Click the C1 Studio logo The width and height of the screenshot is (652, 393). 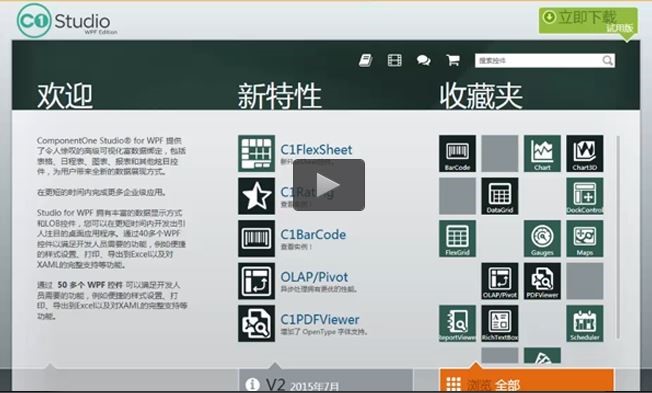point(67,21)
